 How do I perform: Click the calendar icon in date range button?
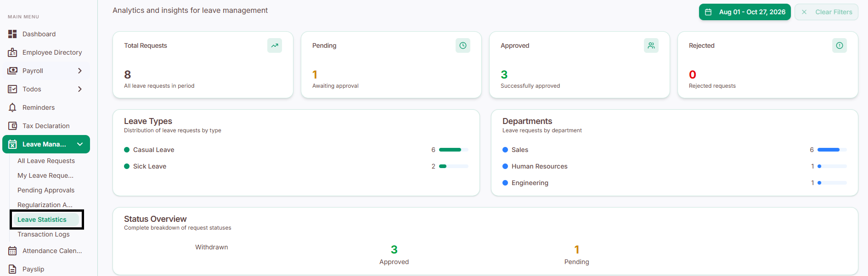click(708, 12)
